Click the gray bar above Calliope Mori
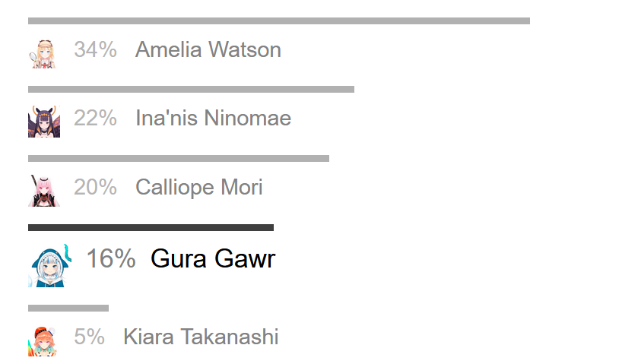Screen dimensions: 622x364 (x=179, y=159)
